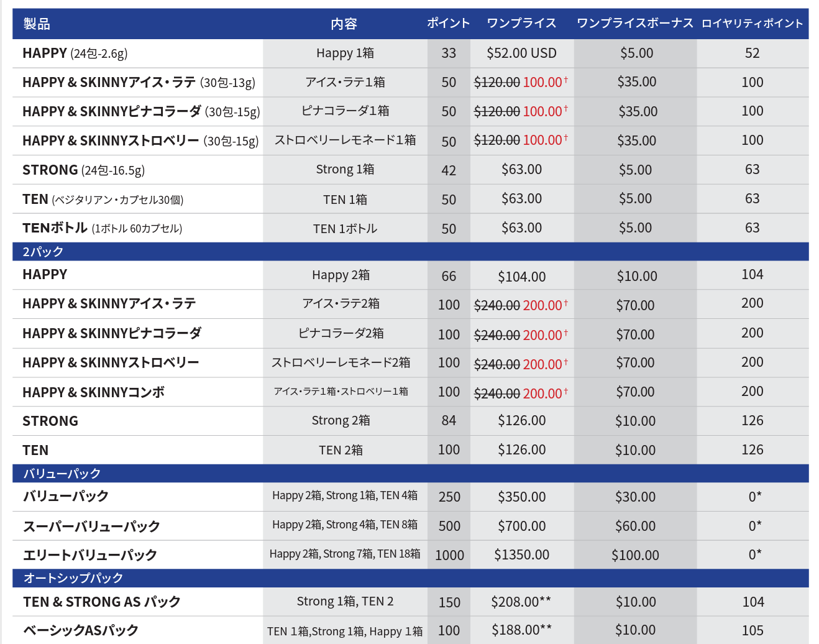This screenshot has height=644, width=819.
Task: Select the ロイヤリティポイント column header
Action: click(752, 24)
